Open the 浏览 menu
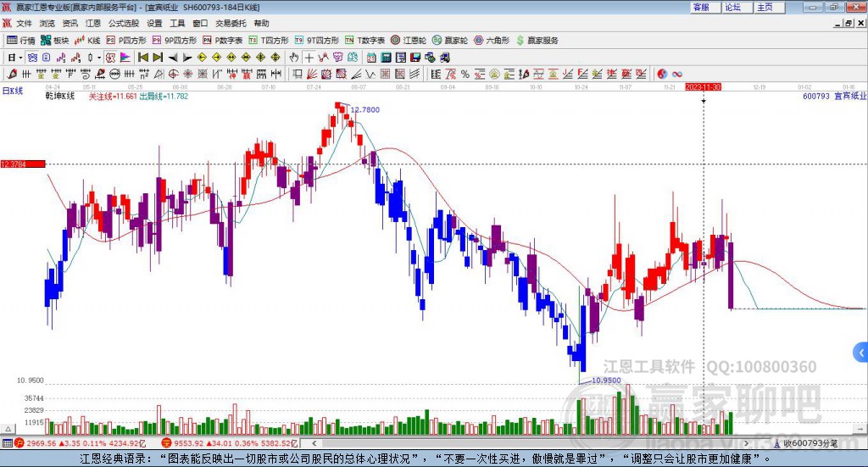Image resolution: width=868 pixels, height=467 pixels. (x=47, y=23)
